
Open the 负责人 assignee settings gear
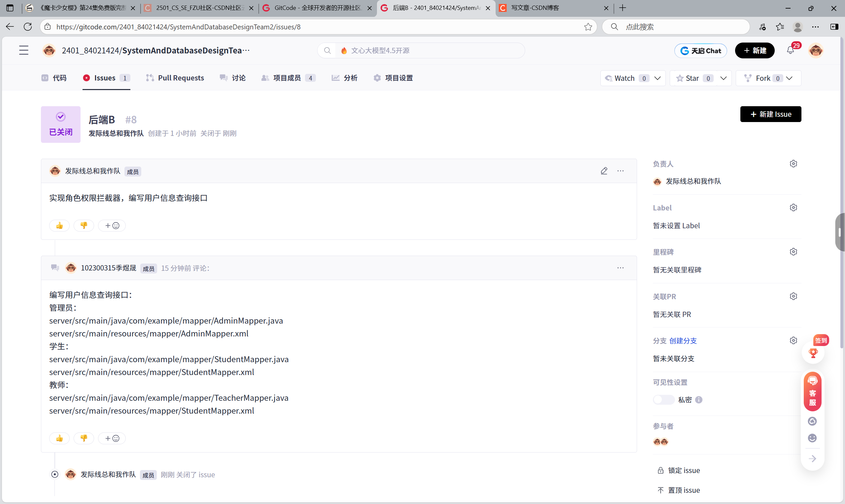(x=794, y=164)
